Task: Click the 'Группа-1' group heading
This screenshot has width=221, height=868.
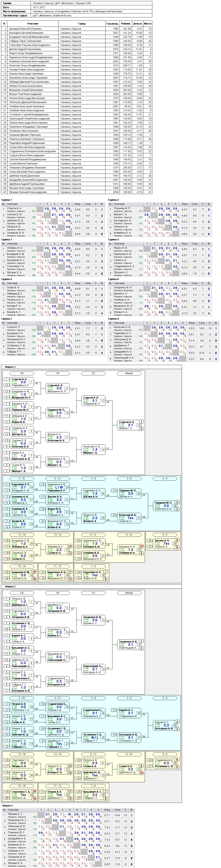Action: point(7,200)
